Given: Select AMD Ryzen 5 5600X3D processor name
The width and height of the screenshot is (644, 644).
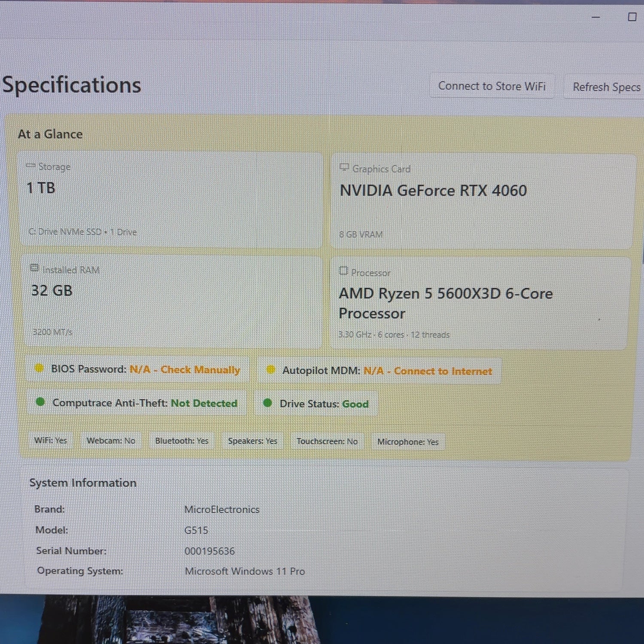Looking at the screenshot, I should [x=446, y=303].
